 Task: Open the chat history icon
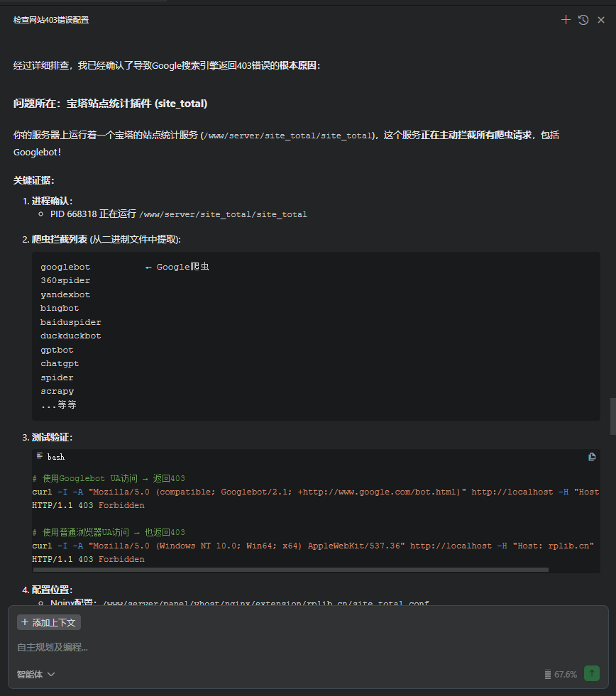click(x=583, y=20)
